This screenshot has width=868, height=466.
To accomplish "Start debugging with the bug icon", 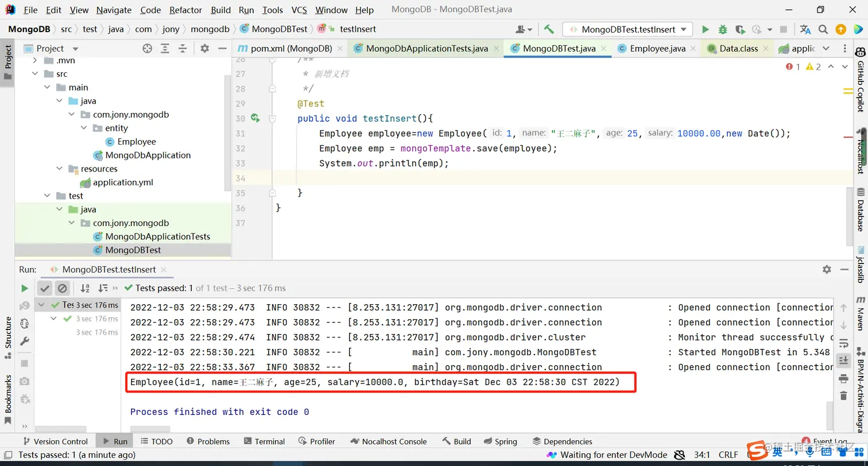I will [723, 29].
